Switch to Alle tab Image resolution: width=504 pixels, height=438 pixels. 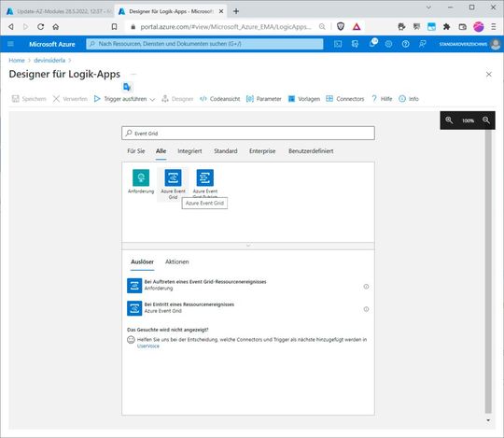point(161,150)
